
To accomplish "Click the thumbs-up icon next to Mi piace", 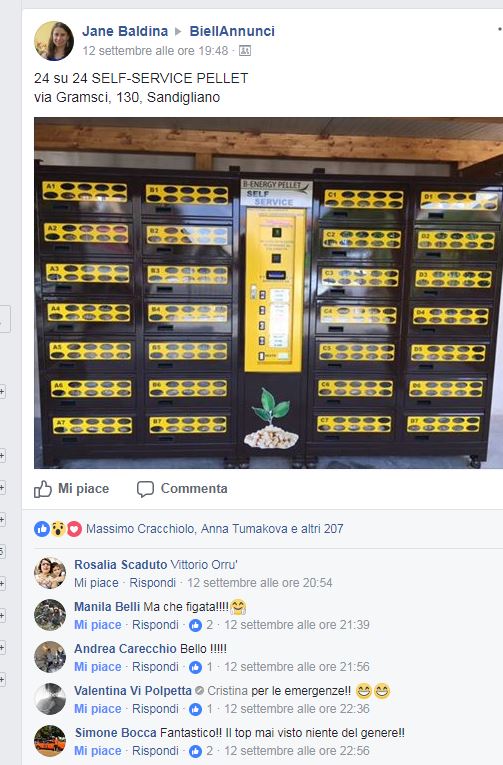I will pyautogui.click(x=43, y=489).
